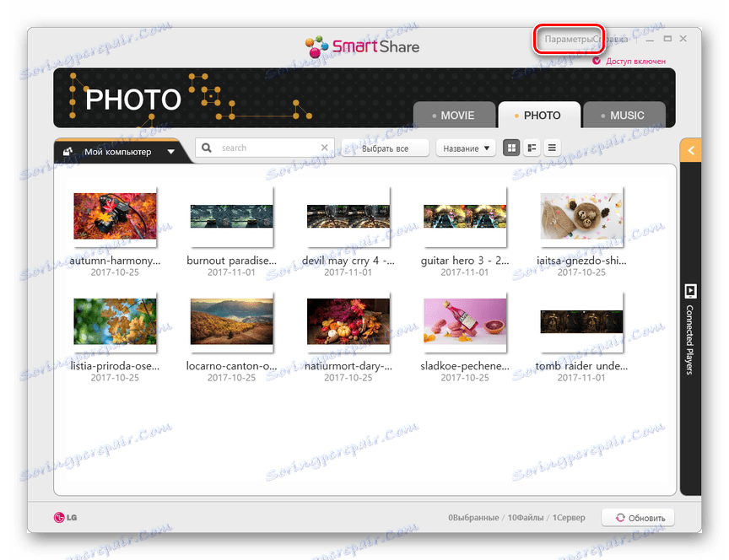729x560 pixels.
Task: Select the listia-priroda-ose thumbnail
Action: [x=115, y=322]
